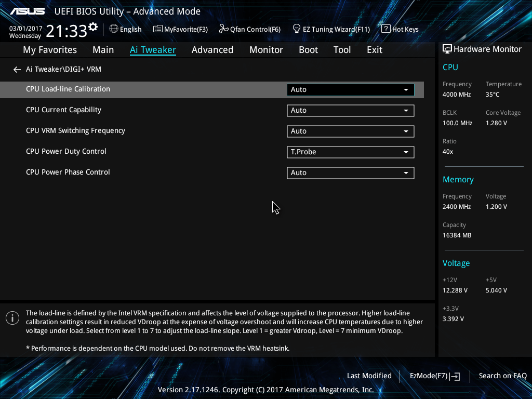Show the Hot Keys list
Screen dimensions: 532x399
(405, 29)
